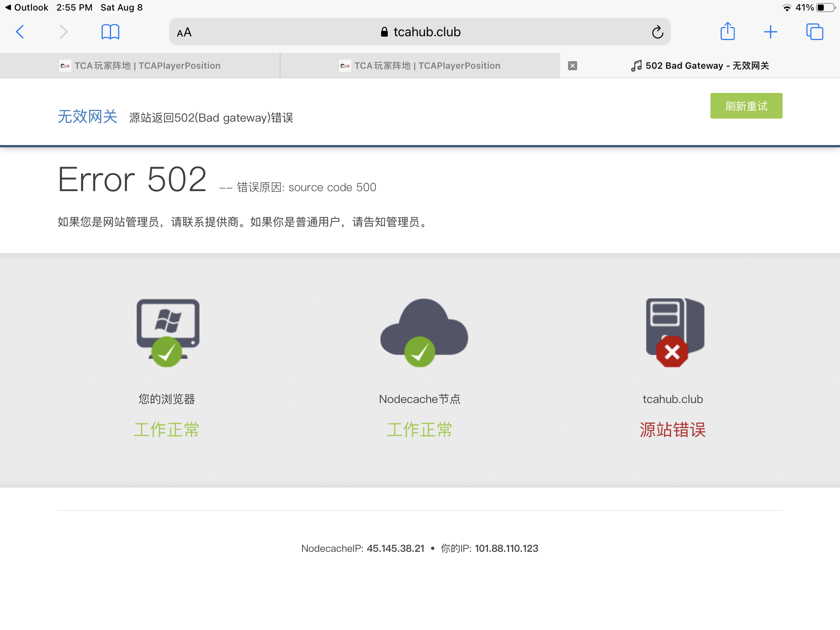Open the bookmarks book icon
This screenshot has width=840, height=630.
tap(111, 32)
